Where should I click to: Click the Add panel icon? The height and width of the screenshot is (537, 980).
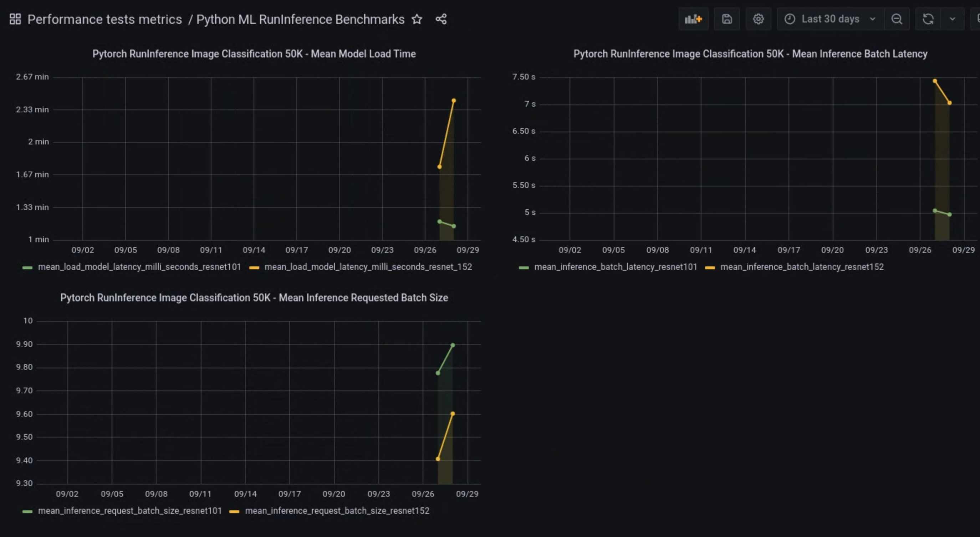pyautogui.click(x=693, y=19)
